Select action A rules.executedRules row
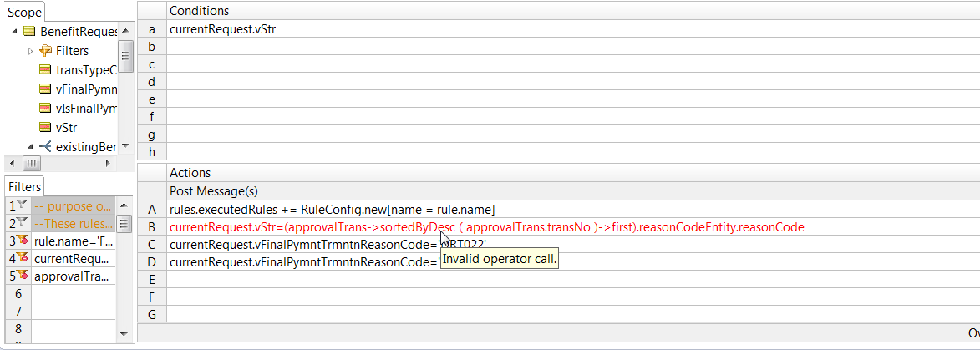980x350 pixels. 573,209
